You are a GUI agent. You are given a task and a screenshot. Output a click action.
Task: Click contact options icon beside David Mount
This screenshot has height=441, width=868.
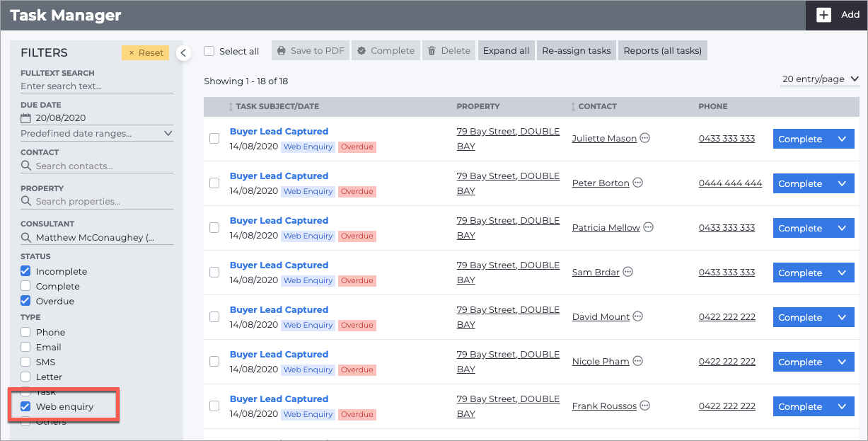(637, 316)
